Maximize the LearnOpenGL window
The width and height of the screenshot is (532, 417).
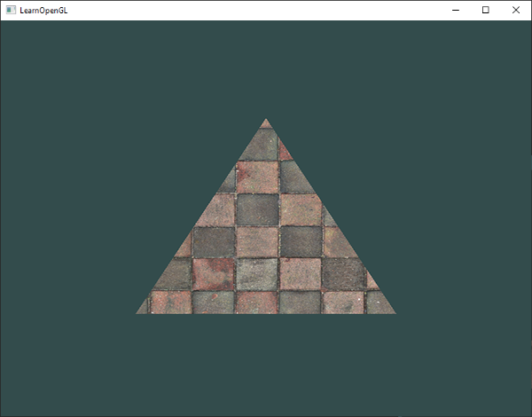[x=486, y=10]
